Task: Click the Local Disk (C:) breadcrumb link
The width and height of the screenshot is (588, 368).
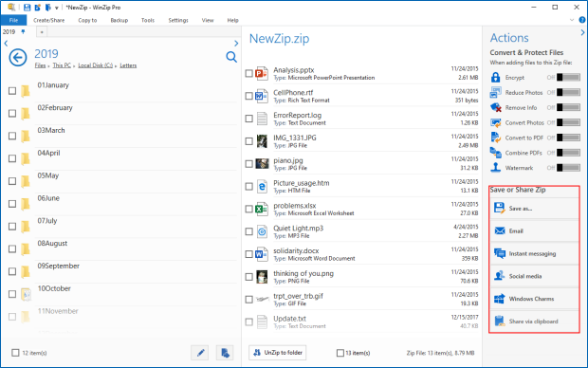Action: (95, 65)
